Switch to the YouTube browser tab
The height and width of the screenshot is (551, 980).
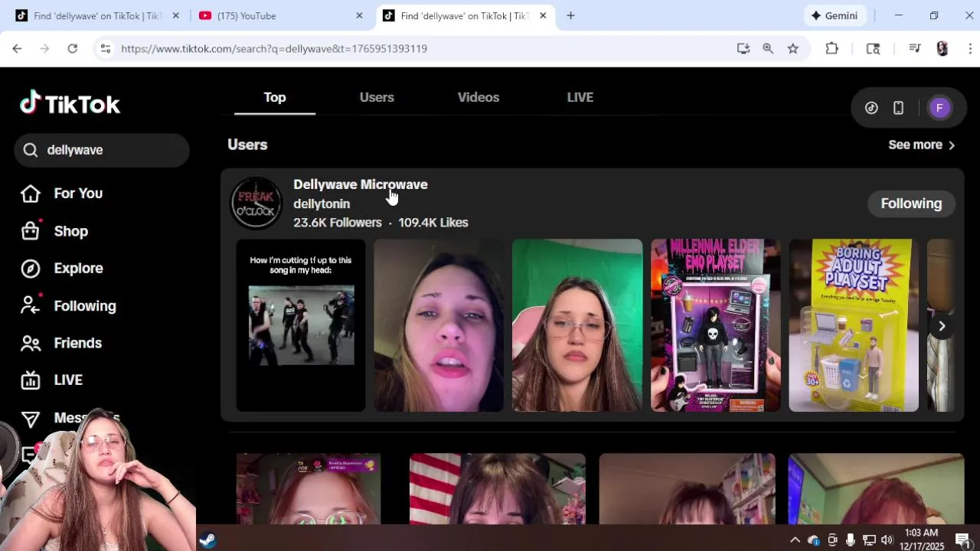tap(279, 15)
